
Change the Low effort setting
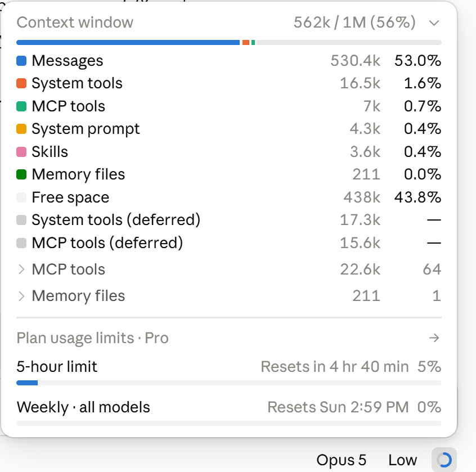402,460
